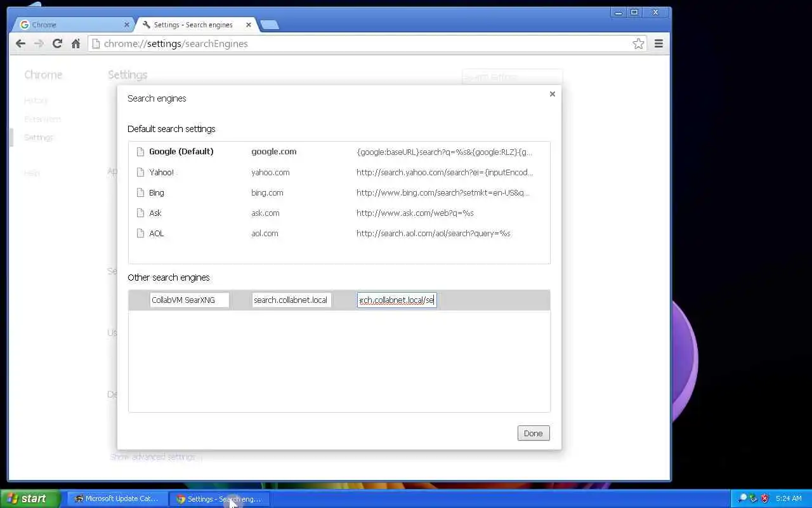Click the Show advanced settings link
The width and height of the screenshot is (812, 508).
156,457
